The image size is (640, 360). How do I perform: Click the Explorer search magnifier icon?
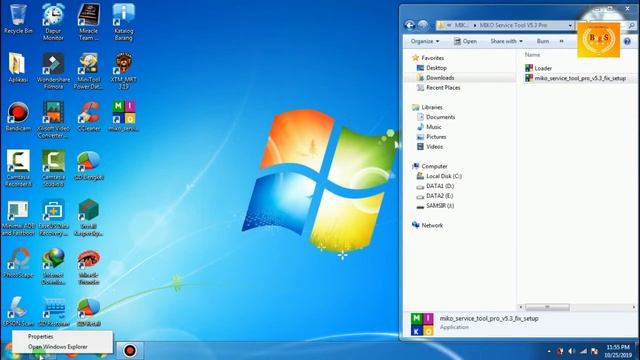(x=632, y=25)
